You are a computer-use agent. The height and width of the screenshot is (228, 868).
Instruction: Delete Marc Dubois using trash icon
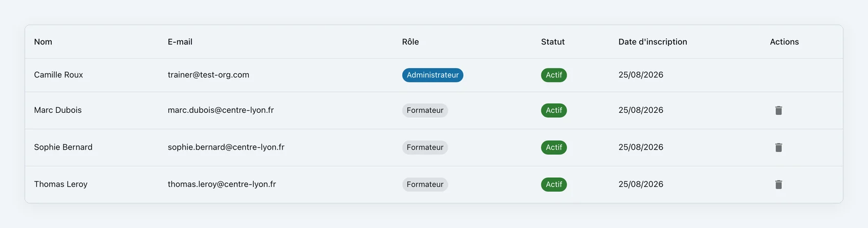pos(778,110)
